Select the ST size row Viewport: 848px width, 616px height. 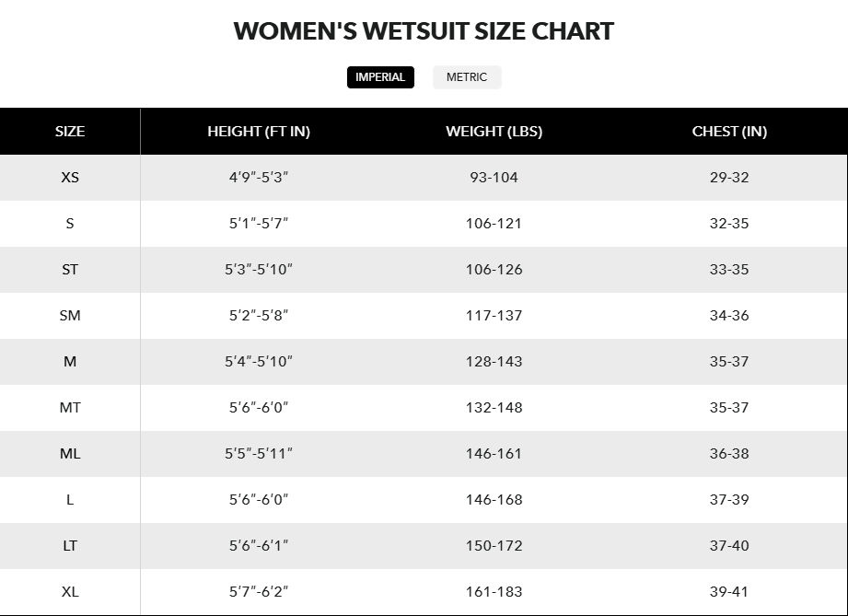[69, 269]
